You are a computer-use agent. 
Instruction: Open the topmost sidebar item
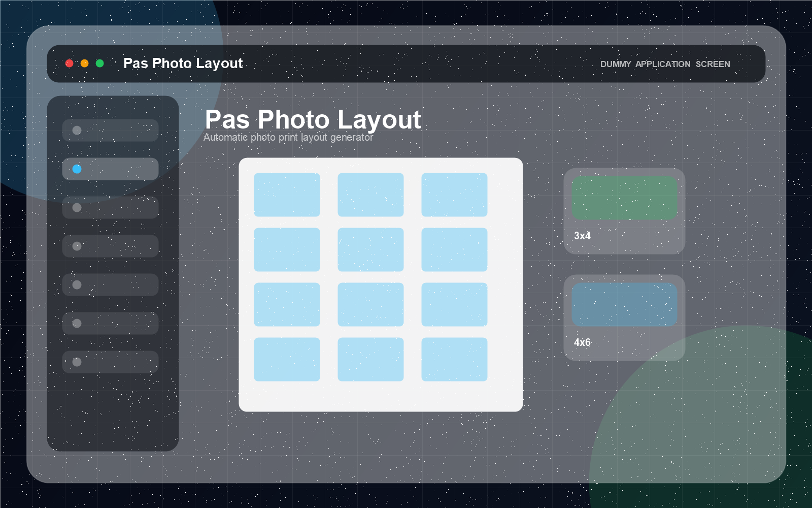[110, 130]
